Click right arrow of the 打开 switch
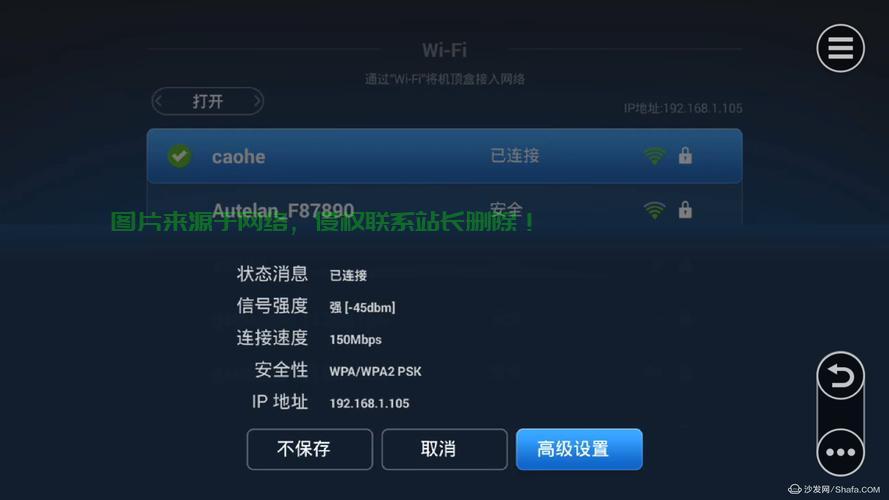 [256, 101]
